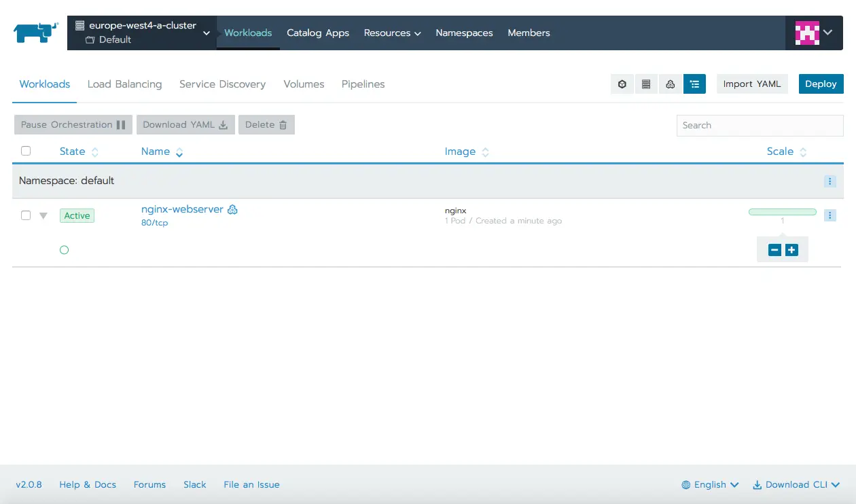Open Catalog Apps in top navigation

tap(318, 33)
